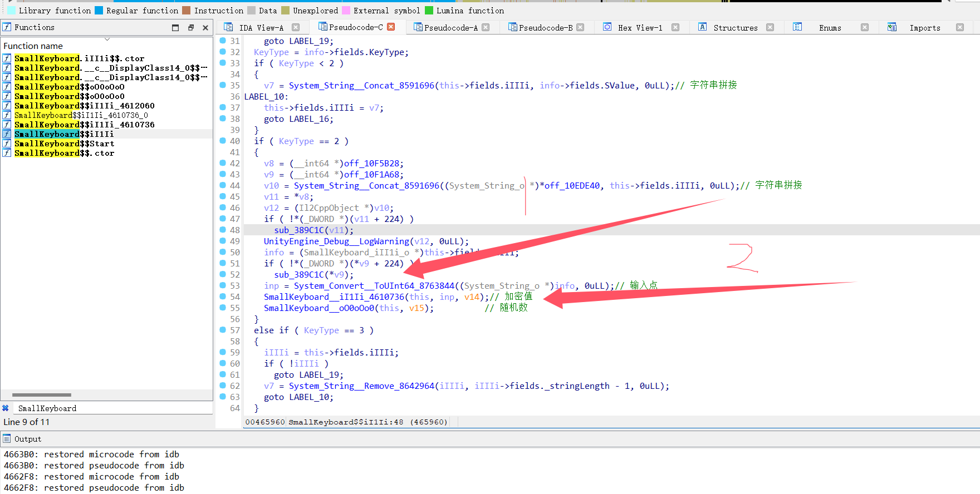
Task: Switch to the Pseudocode-A tab
Action: (451, 28)
